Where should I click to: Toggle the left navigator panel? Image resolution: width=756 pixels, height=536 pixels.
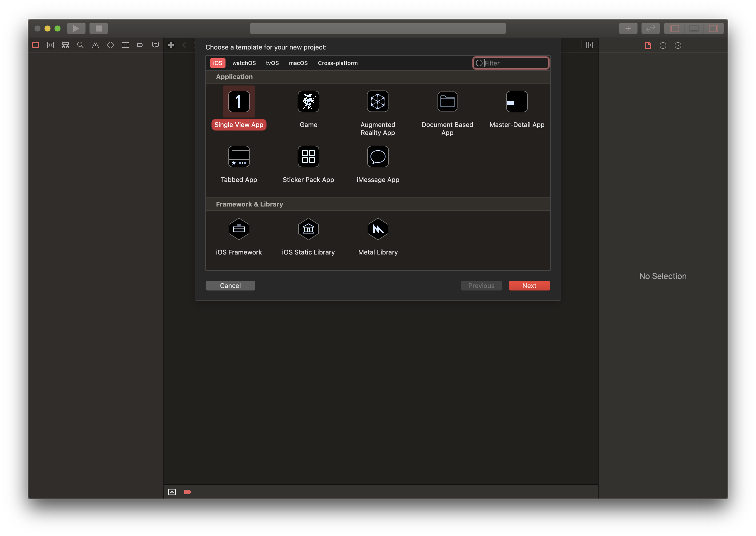674,29
